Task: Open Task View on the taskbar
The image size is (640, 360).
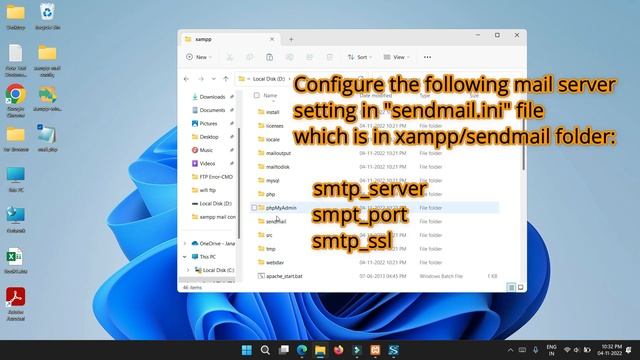Action: 284,350
